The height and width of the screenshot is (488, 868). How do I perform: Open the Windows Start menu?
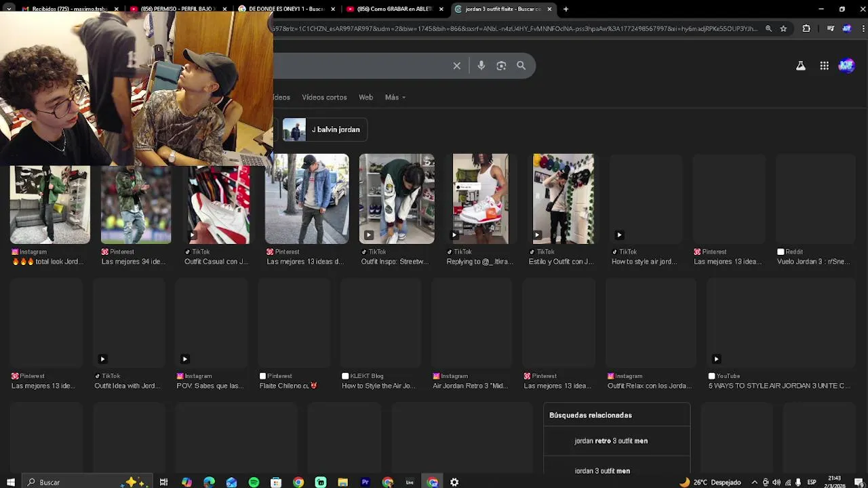11,482
